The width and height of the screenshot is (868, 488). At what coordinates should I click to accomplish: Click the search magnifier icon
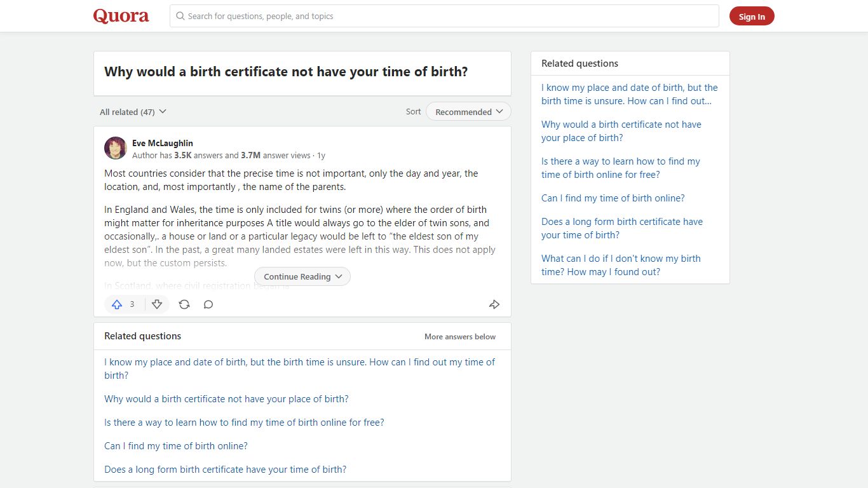tap(180, 16)
